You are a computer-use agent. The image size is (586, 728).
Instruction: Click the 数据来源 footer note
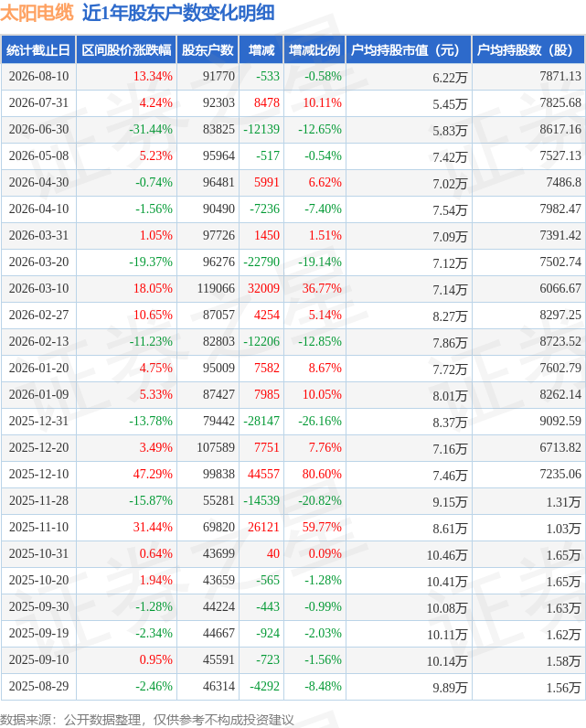(x=146, y=720)
